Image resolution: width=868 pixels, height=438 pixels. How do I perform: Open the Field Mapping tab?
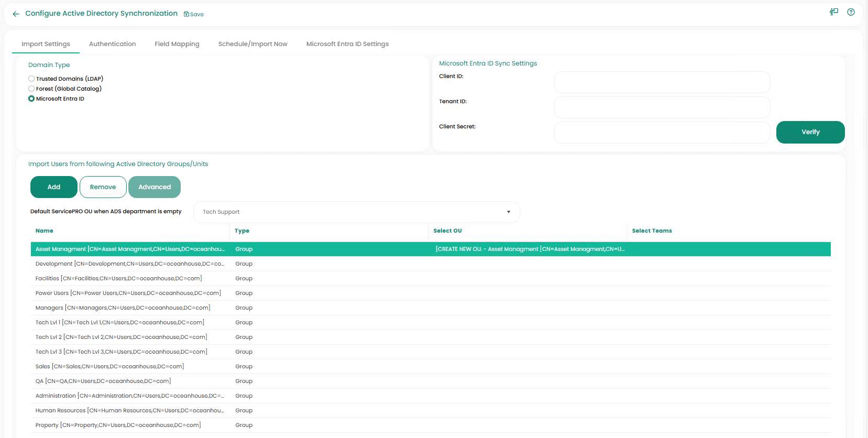tap(177, 44)
